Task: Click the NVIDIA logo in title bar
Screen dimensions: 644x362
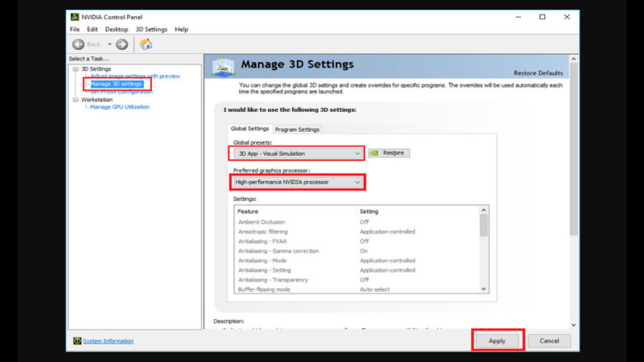Action: click(74, 16)
